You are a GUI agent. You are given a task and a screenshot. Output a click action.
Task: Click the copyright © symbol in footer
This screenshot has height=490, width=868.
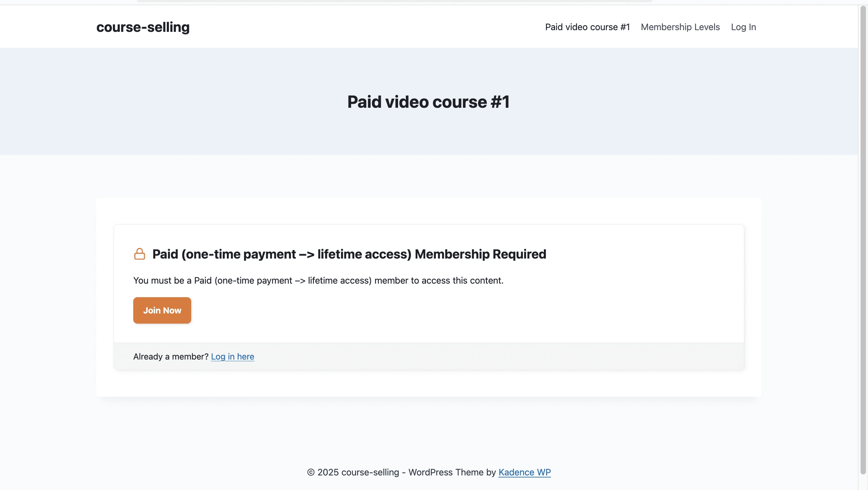pyautogui.click(x=311, y=472)
